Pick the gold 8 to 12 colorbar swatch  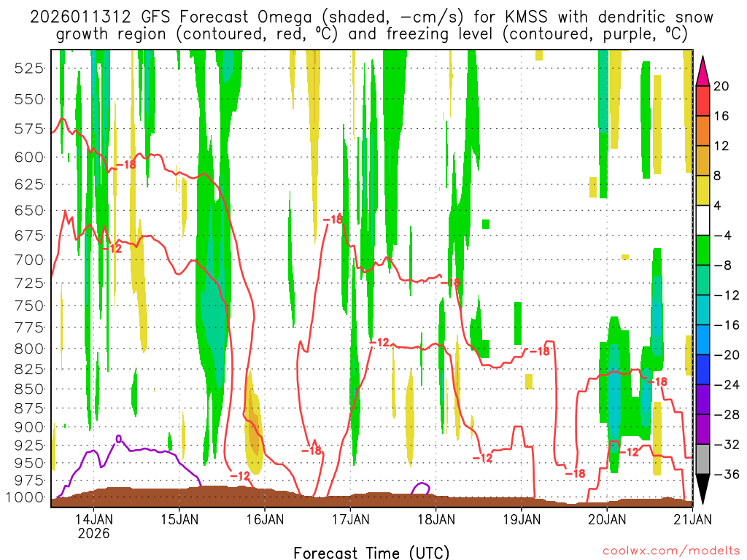tap(703, 161)
